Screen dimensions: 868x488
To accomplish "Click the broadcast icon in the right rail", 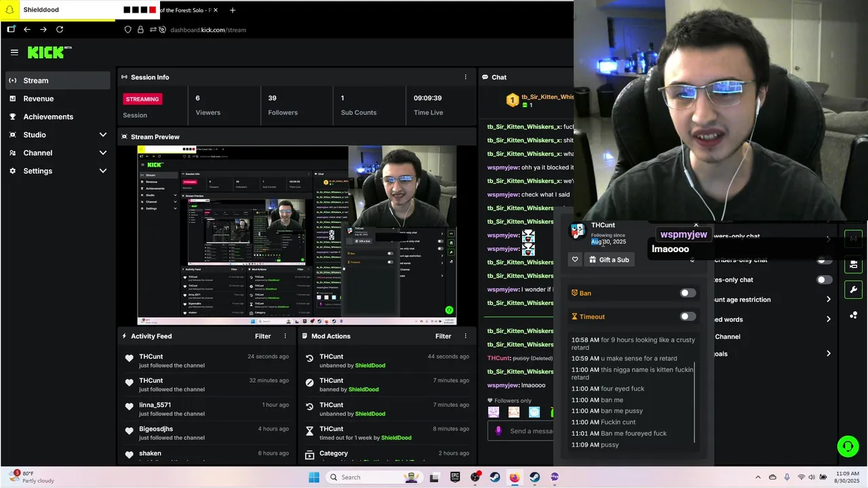I will point(853,239).
